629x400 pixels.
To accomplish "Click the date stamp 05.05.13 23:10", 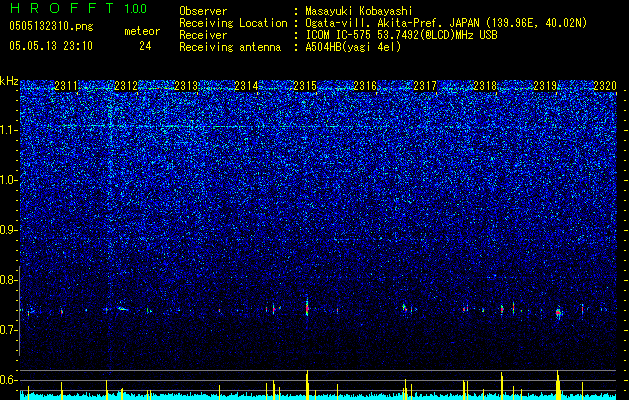I will coord(51,46).
